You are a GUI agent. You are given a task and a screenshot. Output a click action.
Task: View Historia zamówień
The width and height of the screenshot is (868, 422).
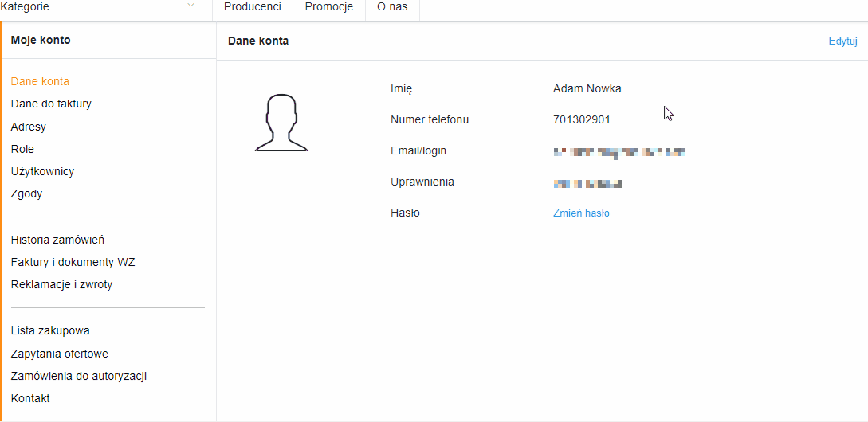pos(57,240)
